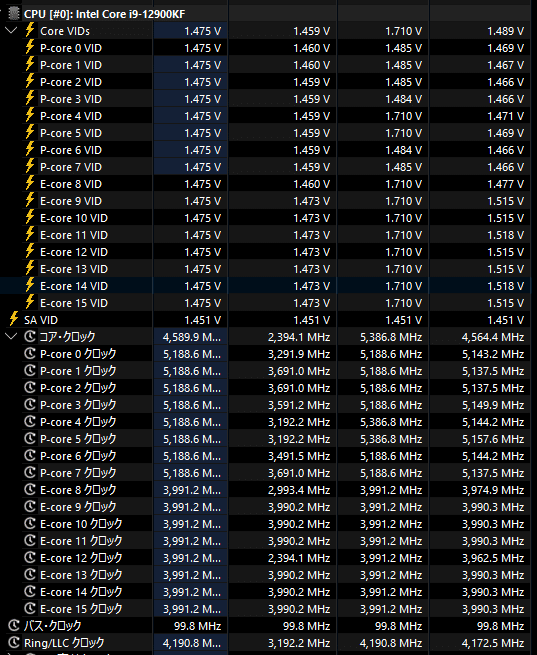Screen dimensions: 537x655
Task: Click the P-core 1 VID average 1.467 V
Action: point(505,65)
